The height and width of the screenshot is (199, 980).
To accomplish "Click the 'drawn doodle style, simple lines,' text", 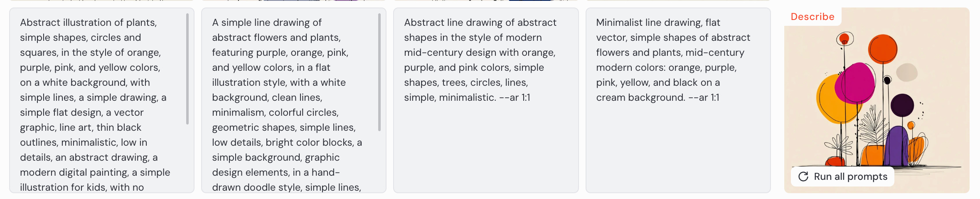I will click(x=286, y=187).
